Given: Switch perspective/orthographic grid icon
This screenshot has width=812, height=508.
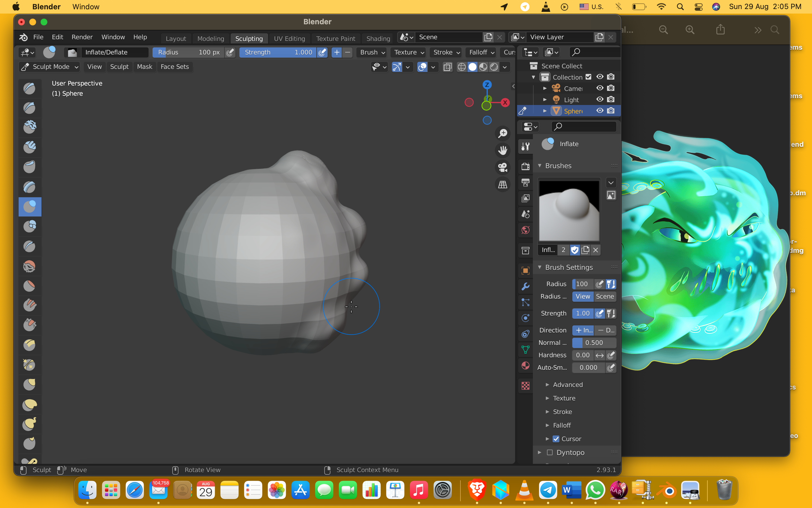Looking at the screenshot, I should [503, 185].
